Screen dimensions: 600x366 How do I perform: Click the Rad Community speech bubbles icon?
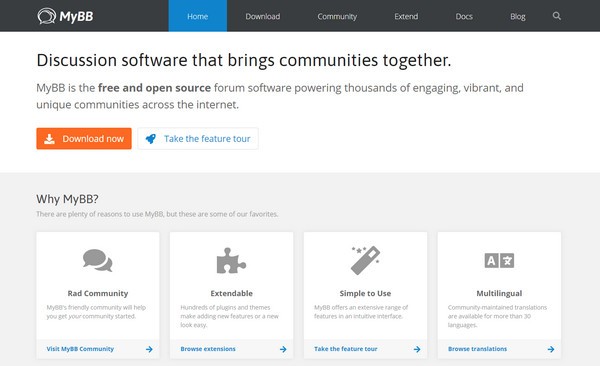(98, 260)
